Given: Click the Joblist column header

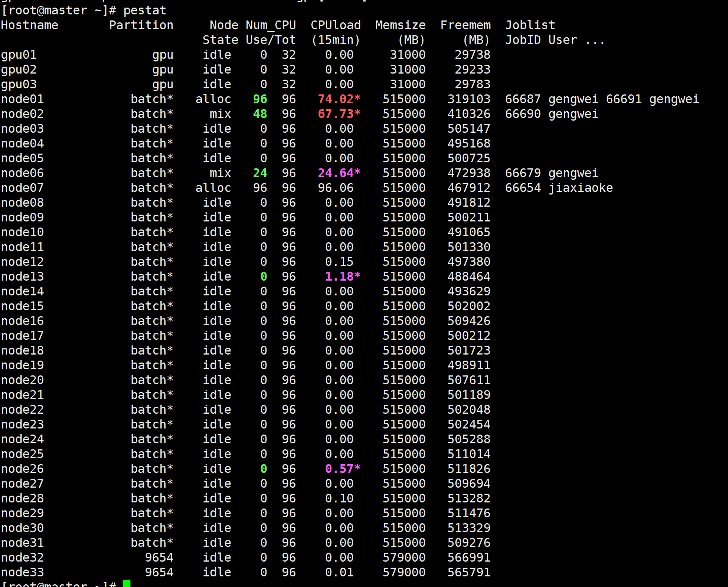Looking at the screenshot, I should pos(530,25).
